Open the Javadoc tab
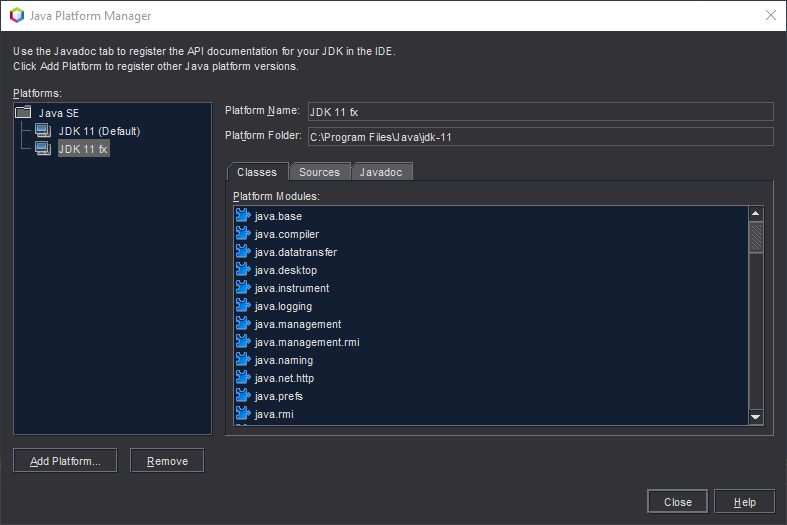The image size is (787, 525). (381, 172)
